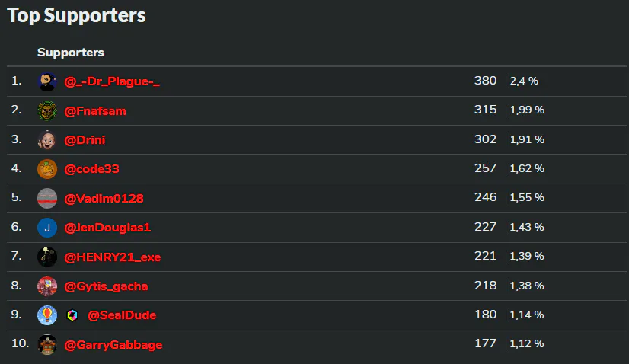Click the Supporters column header
The width and height of the screenshot is (629, 364).
coord(71,53)
